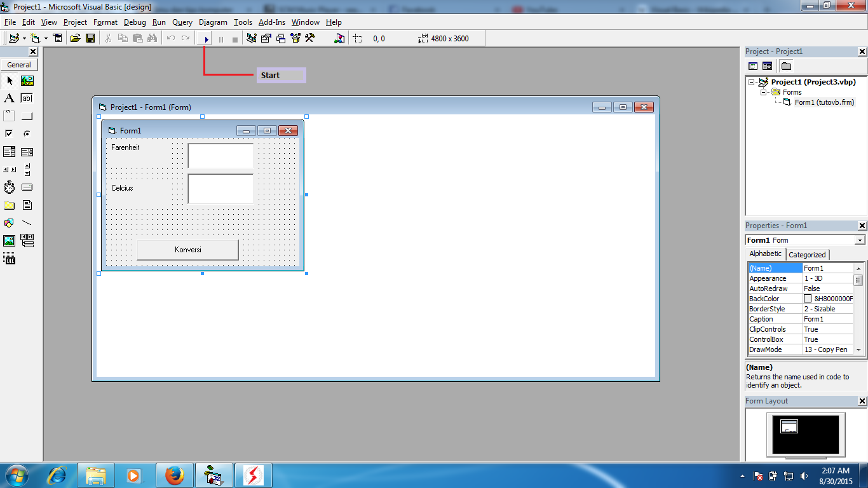Click the Form Layout Window toolbar icon
This screenshot has width=868, height=488.
click(281, 38)
